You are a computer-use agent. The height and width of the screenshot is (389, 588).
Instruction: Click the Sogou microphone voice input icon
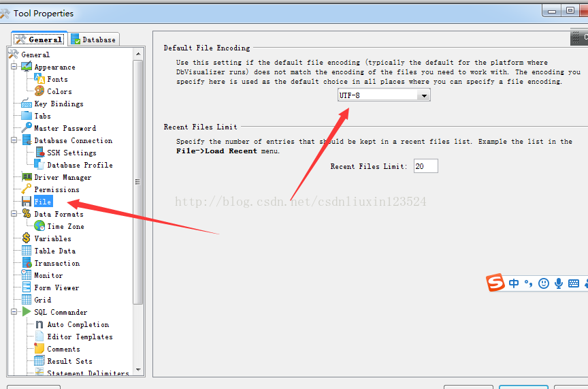[x=558, y=283]
